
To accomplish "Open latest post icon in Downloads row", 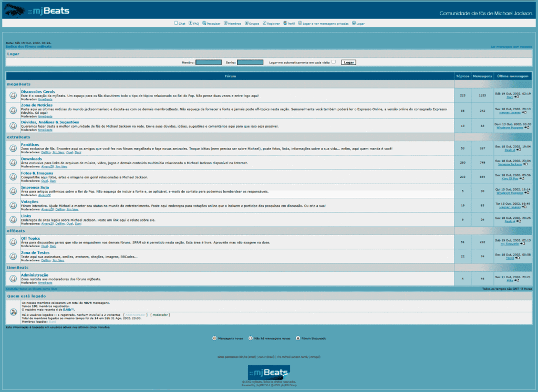I will [525, 164].
